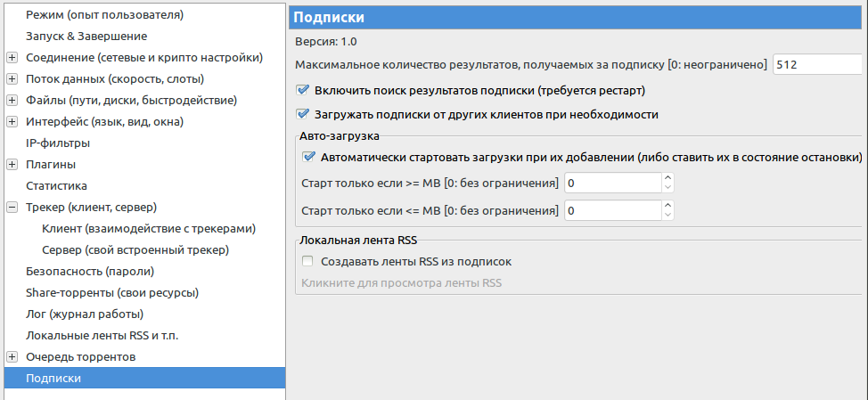Open Статистика settings

click(56, 186)
